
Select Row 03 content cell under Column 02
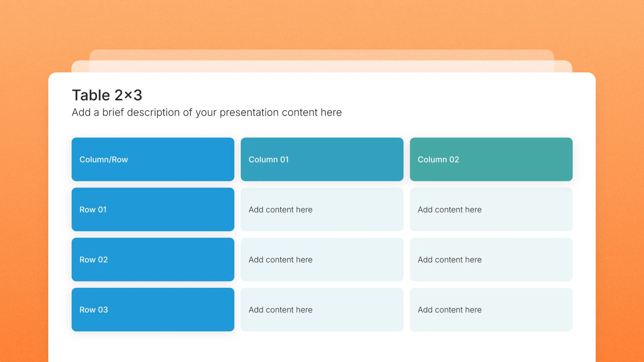[x=491, y=309]
